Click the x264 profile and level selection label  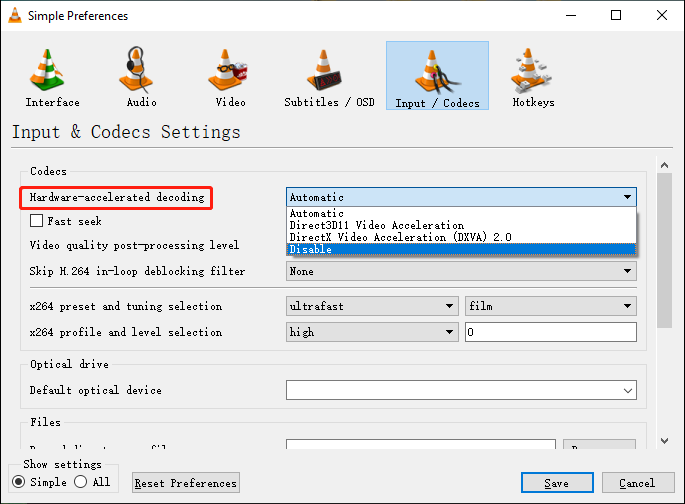(126, 332)
